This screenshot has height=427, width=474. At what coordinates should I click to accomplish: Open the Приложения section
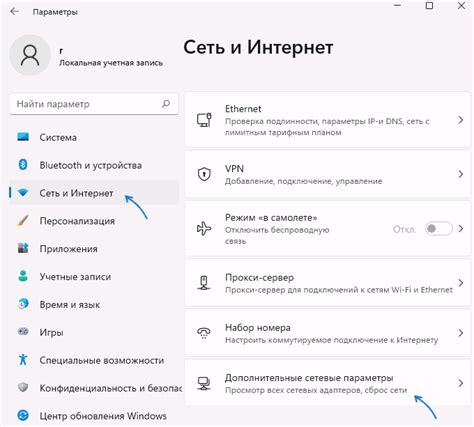pos(94,248)
